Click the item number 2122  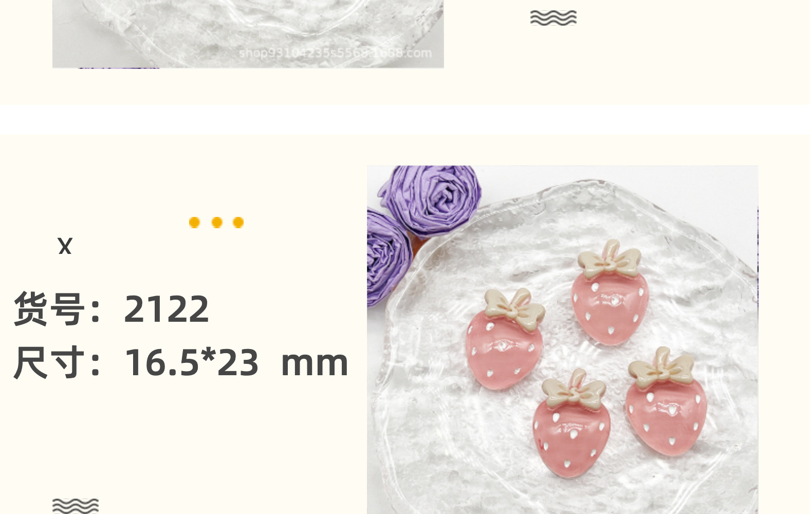167,309
